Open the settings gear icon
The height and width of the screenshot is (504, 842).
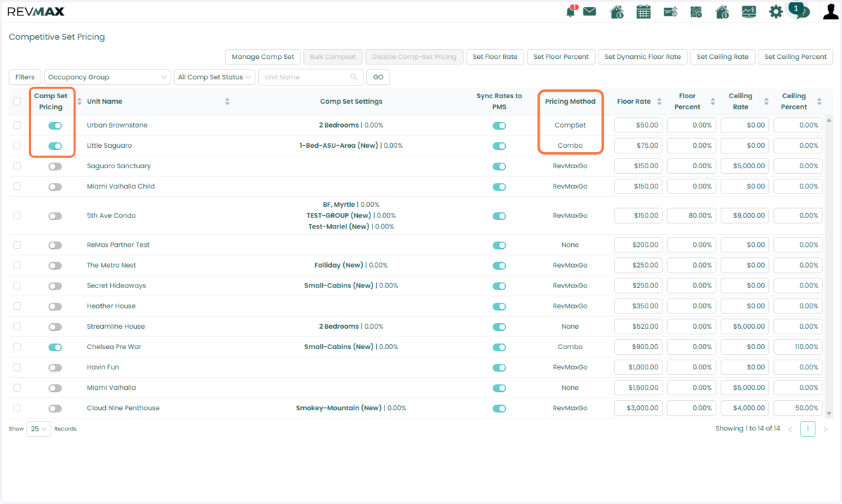tap(775, 12)
